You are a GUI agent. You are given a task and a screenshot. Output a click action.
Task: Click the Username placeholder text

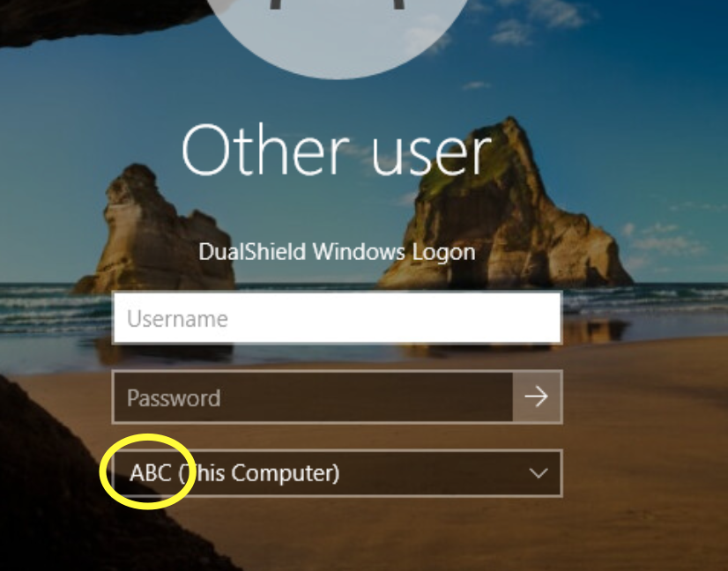click(x=177, y=319)
